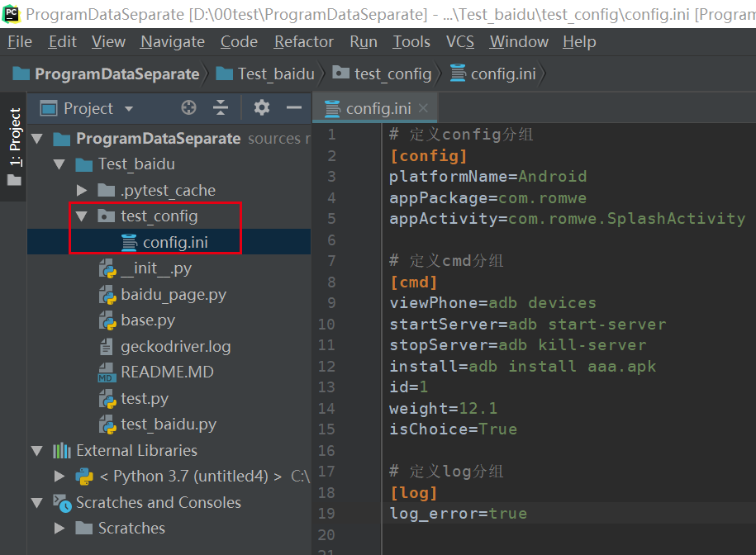Expand the External Libraries node

(36, 450)
